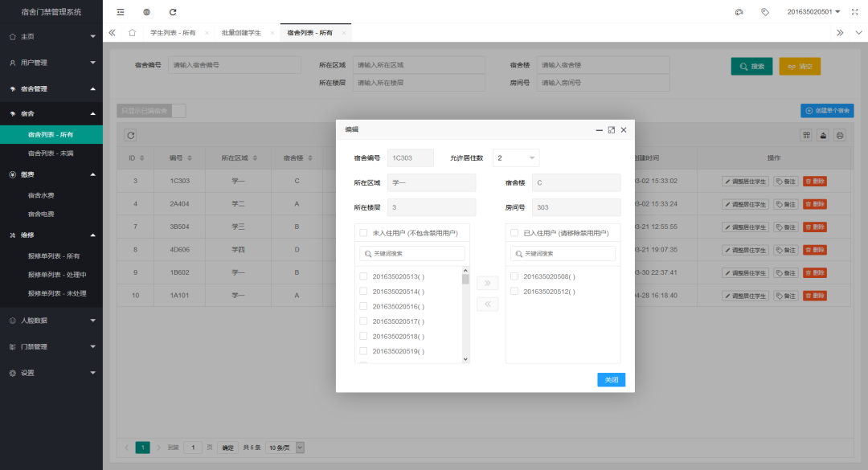Click the 宿舍编号 search input field

coord(234,64)
